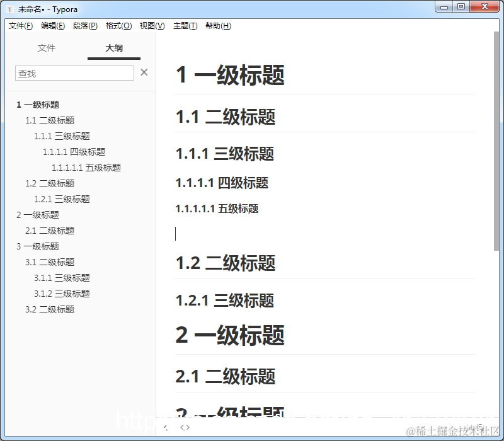Select "2.1 二级标题" in the outline
Viewport: 504px width, 441px height.
pos(50,230)
